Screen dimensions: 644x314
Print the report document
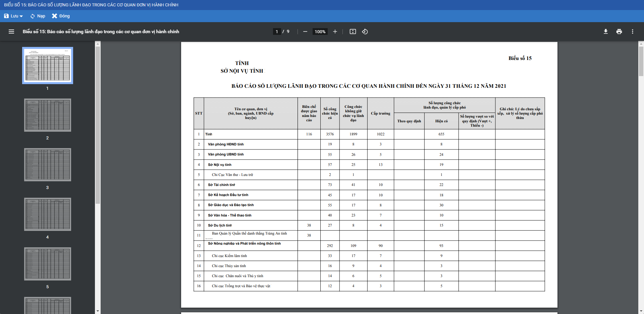coord(619,32)
